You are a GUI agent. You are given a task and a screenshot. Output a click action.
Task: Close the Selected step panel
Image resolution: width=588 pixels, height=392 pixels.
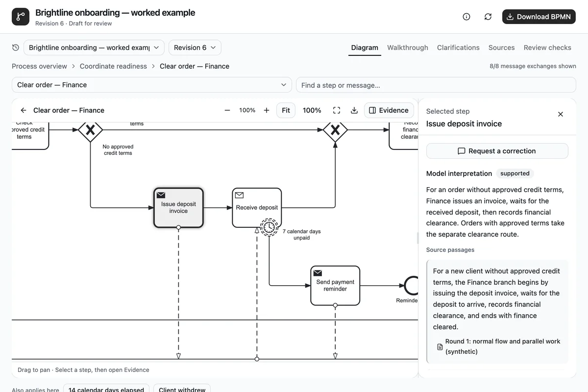coord(561,114)
